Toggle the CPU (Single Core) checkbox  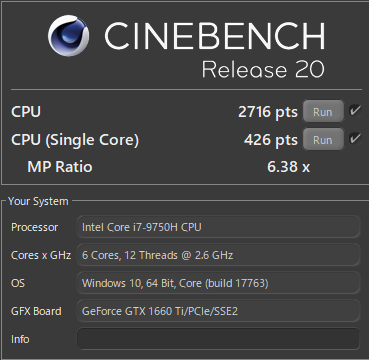click(x=355, y=138)
